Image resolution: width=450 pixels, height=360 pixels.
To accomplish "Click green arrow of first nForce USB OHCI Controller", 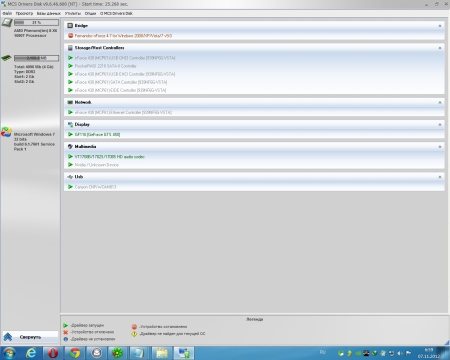I will (70, 58).
